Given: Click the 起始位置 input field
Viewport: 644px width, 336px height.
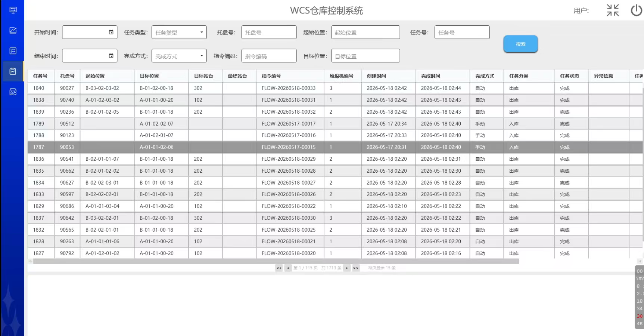Looking at the screenshot, I should pos(365,32).
